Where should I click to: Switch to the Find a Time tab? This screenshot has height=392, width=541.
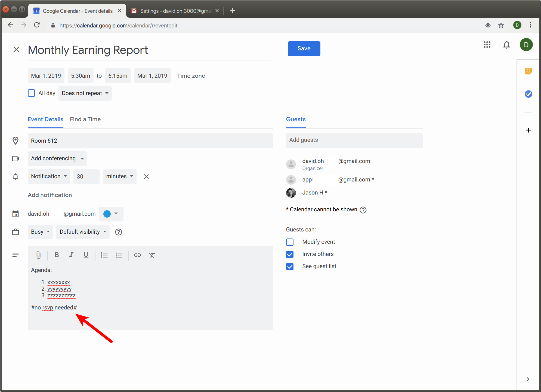click(x=85, y=119)
